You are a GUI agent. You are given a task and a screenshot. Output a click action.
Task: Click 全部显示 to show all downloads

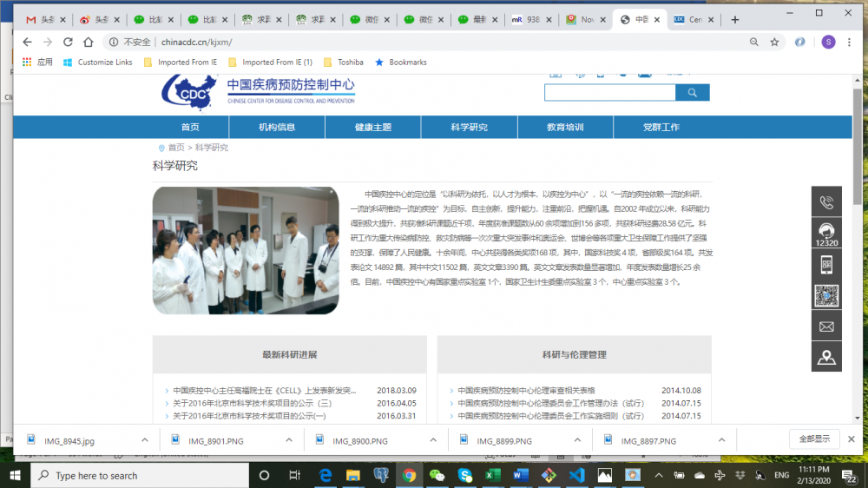pos(814,439)
